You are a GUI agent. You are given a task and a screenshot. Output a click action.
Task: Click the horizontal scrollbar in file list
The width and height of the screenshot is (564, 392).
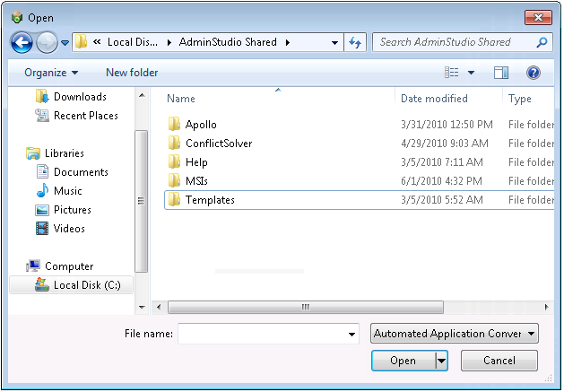click(305, 307)
